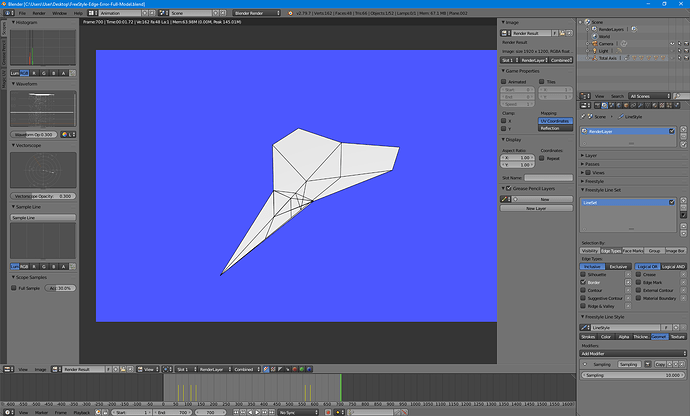Open the Marker menu in timeline

tap(41, 412)
